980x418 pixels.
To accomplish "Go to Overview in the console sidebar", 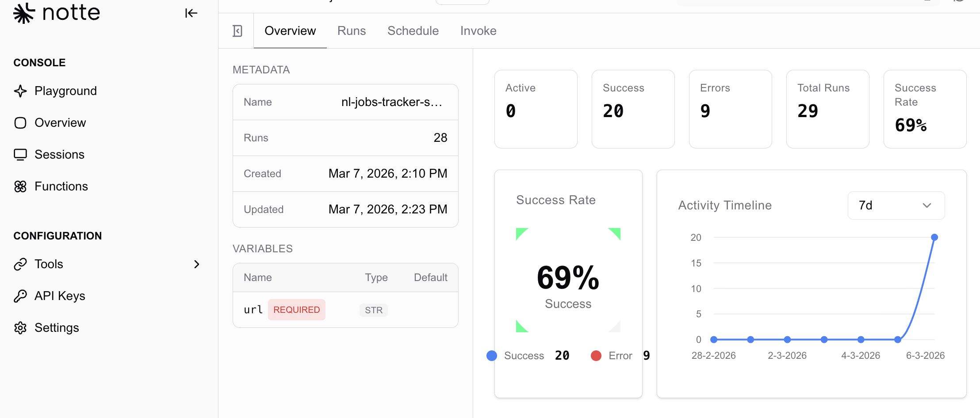I will point(60,123).
